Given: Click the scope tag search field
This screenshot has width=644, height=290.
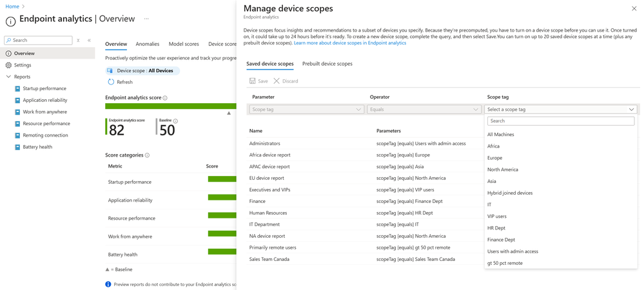Looking at the screenshot, I should pos(560,121).
